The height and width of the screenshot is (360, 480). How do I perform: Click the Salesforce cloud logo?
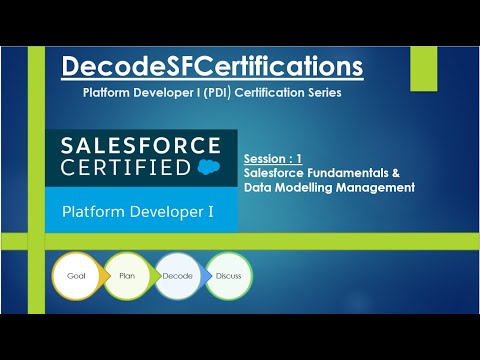click(209, 167)
